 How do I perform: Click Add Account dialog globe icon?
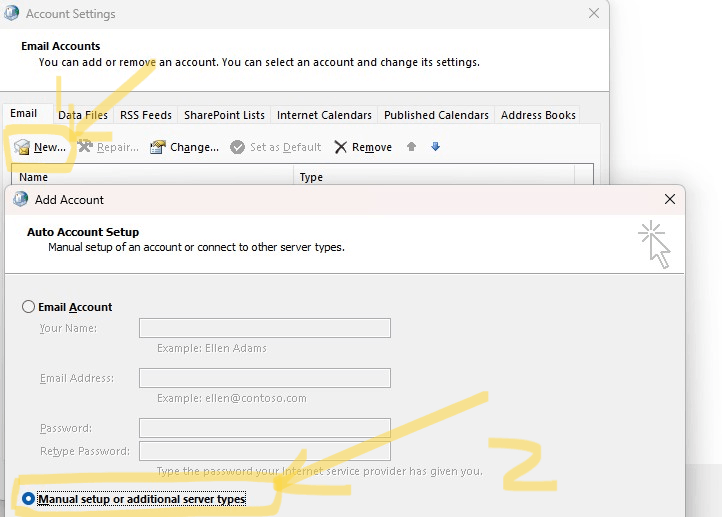point(20,199)
